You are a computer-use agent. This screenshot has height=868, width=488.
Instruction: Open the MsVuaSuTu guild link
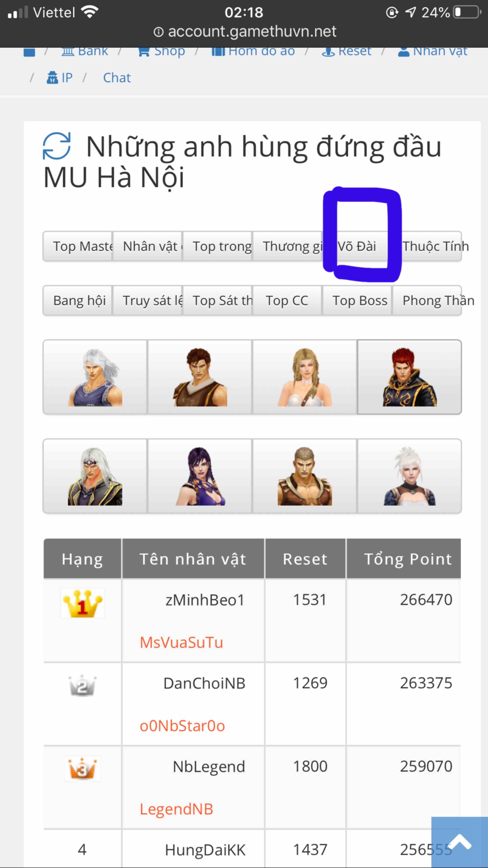(x=181, y=642)
